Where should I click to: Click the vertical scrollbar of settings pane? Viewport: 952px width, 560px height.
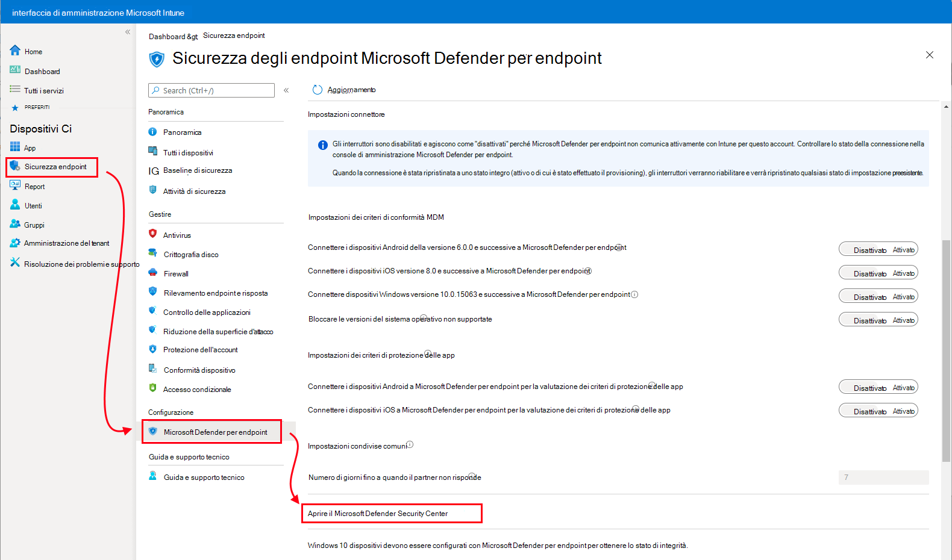[946, 350]
